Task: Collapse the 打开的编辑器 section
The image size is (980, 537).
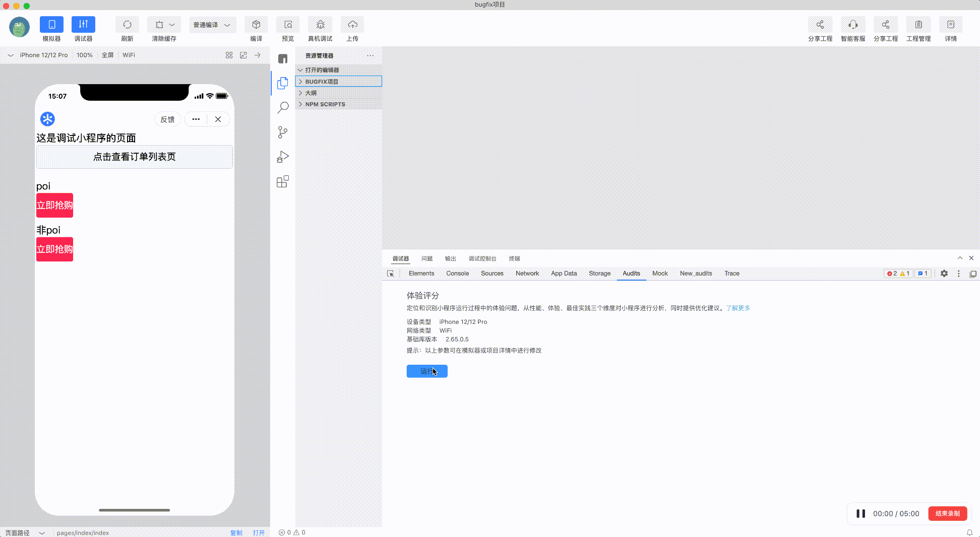Action: tap(339, 70)
